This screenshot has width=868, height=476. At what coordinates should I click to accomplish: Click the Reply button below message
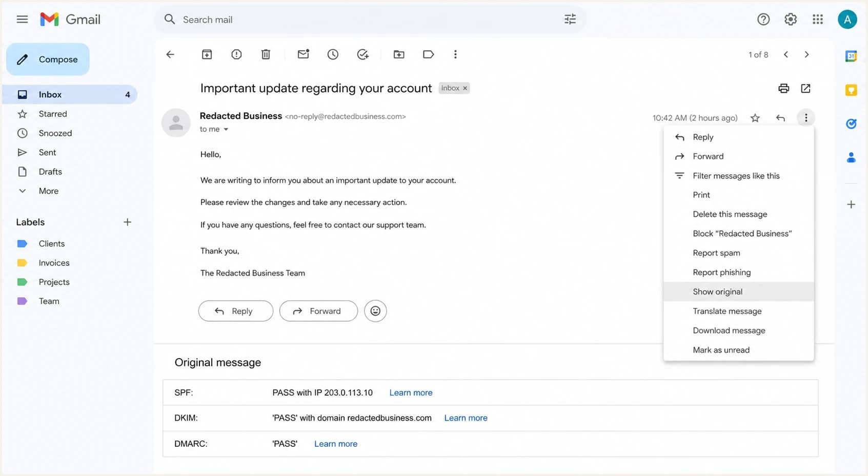[236, 311]
